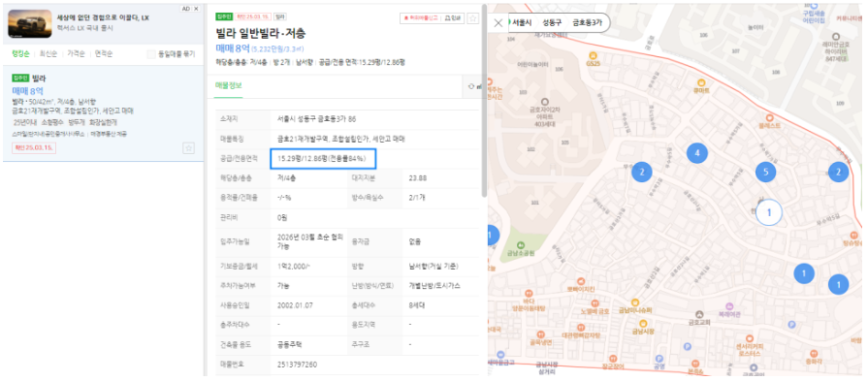Sort listings by 가격순

(x=77, y=53)
